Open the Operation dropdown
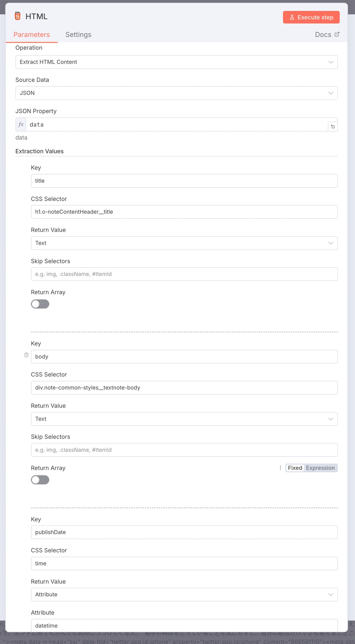The image size is (355, 644). click(x=177, y=62)
